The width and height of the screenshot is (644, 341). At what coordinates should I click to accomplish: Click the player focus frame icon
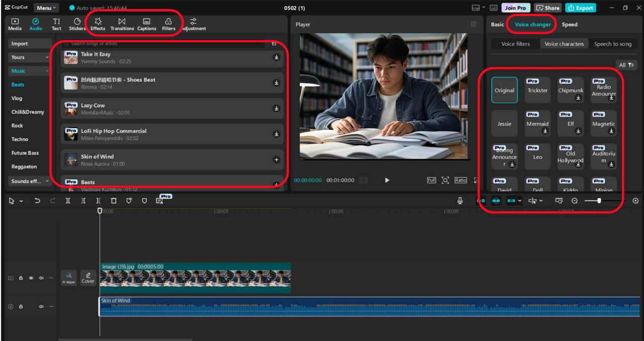(445, 180)
